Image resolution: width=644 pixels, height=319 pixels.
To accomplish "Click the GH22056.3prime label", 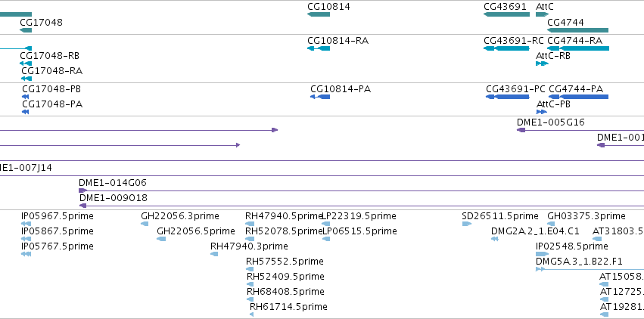I will (x=180, y=216).
